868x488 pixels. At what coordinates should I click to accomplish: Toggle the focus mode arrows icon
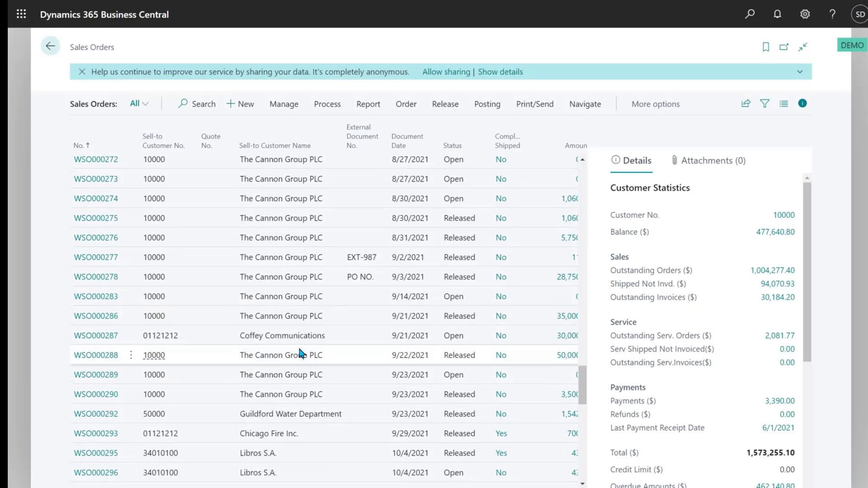pos(803,47)
